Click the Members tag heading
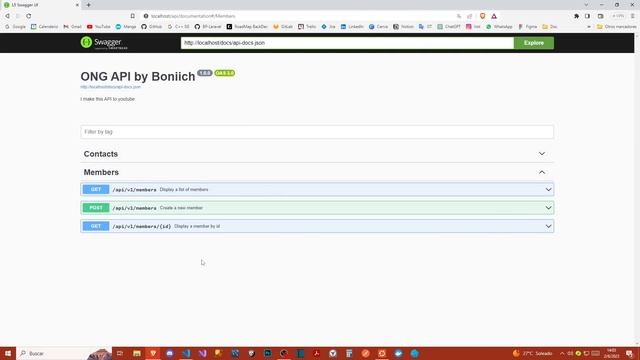This screenshot has width=640, height=360. coord(101,172)
